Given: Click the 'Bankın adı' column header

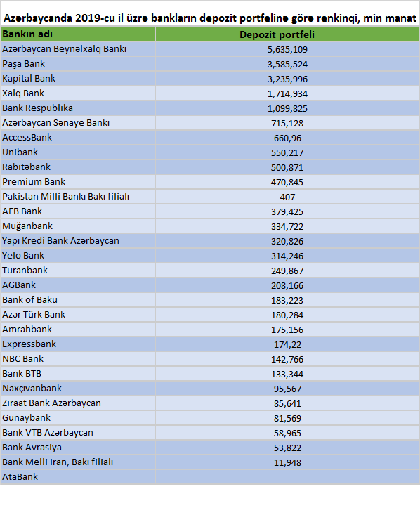Looking at the screenshot, I should [x=78, y=34].
